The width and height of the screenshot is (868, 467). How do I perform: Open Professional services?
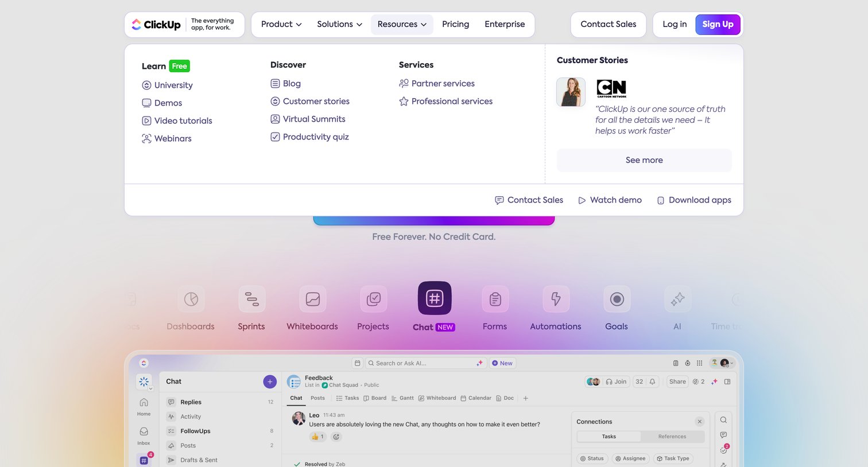(x=445, y=101)
